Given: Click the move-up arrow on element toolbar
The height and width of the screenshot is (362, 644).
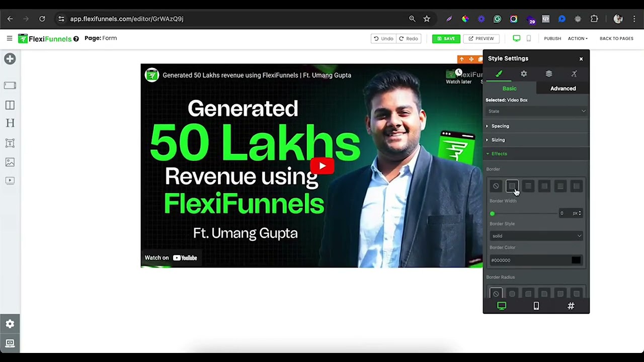Looking at the screenshot, I should pyautogui.click(x=462, y=59).
